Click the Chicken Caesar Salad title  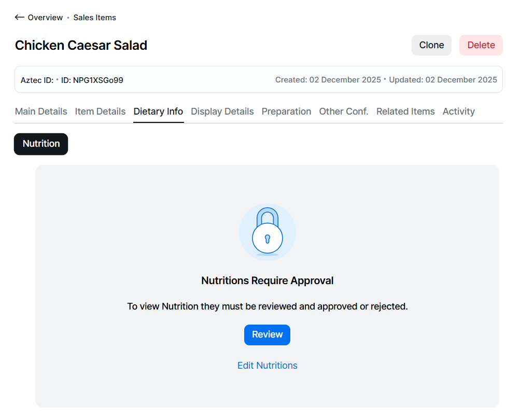click(81, 46)
